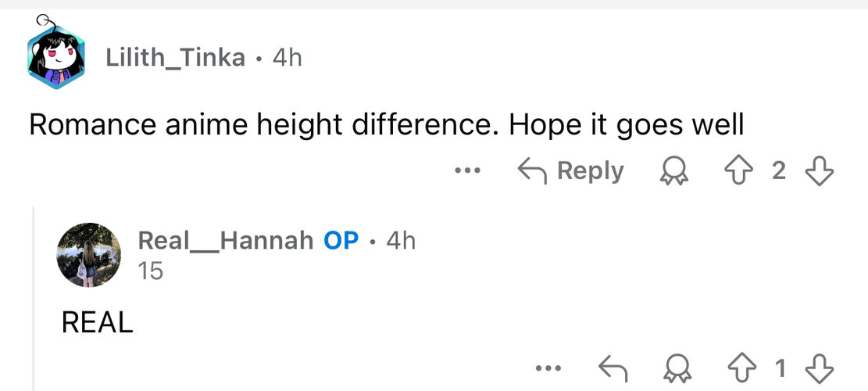
Task: Click Reply on Lilith_Tinka's comment
Action: 571,171
